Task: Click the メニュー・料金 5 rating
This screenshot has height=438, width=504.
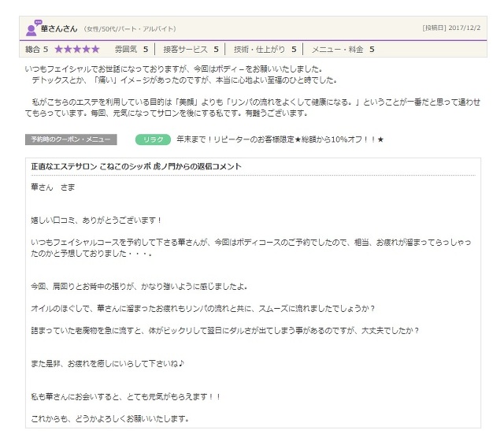Action: tap(343, 49)
